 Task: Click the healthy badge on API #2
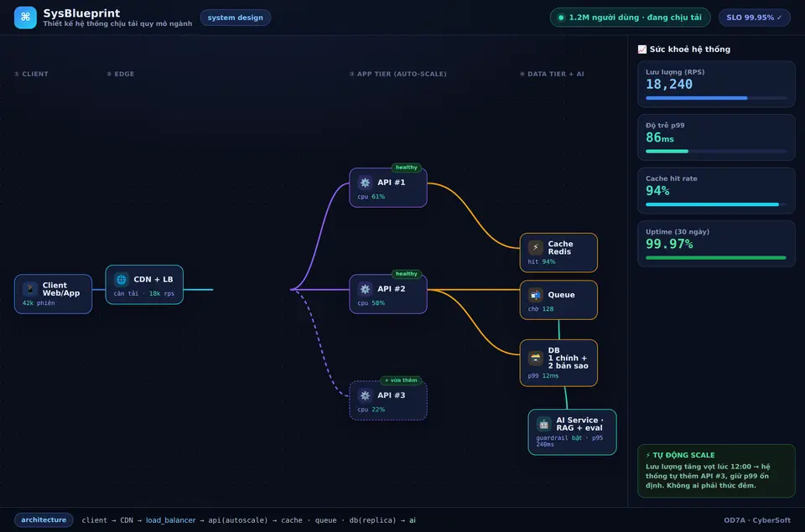pos(406,274)
